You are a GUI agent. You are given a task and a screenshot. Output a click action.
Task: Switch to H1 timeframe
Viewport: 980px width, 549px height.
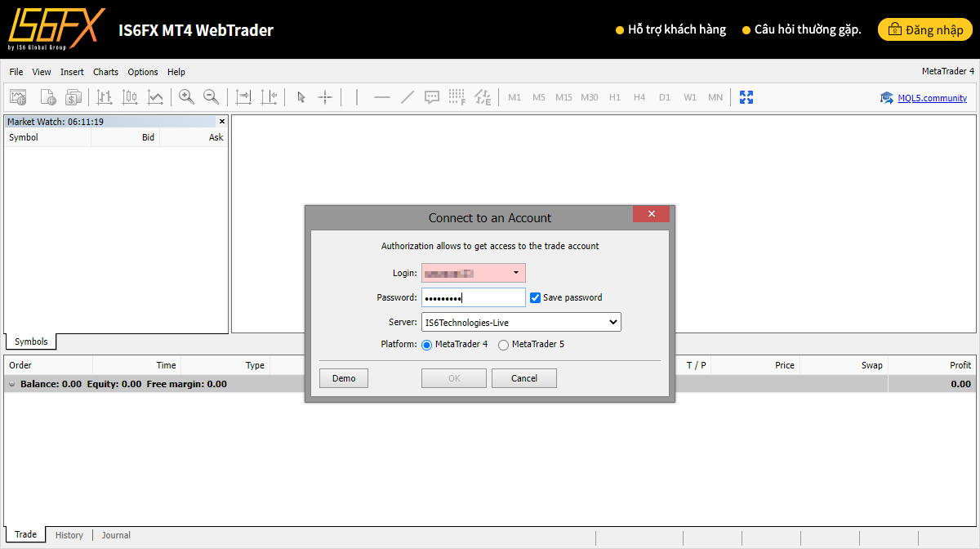(615, 97)
